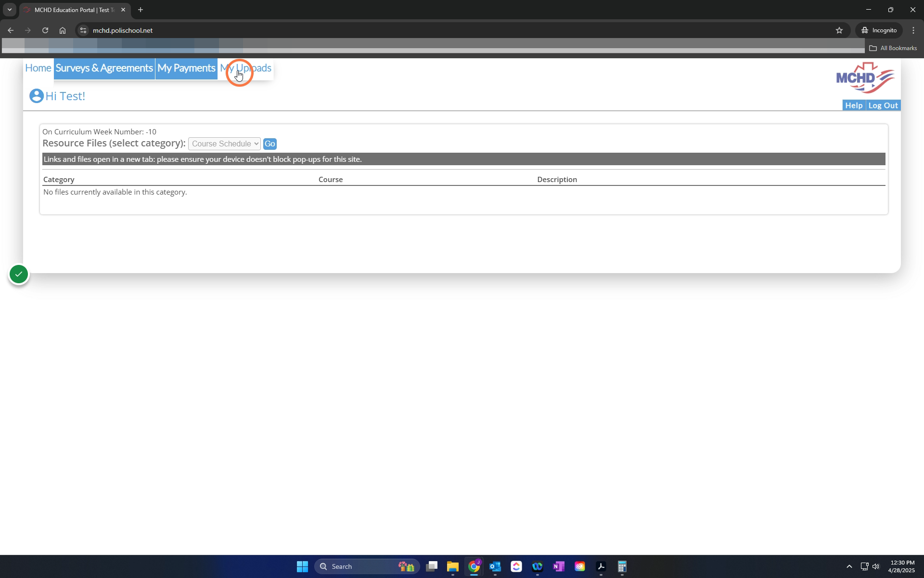Open Calculator from taskbar
The image size is (924, 578).
(x=622, y=566)
